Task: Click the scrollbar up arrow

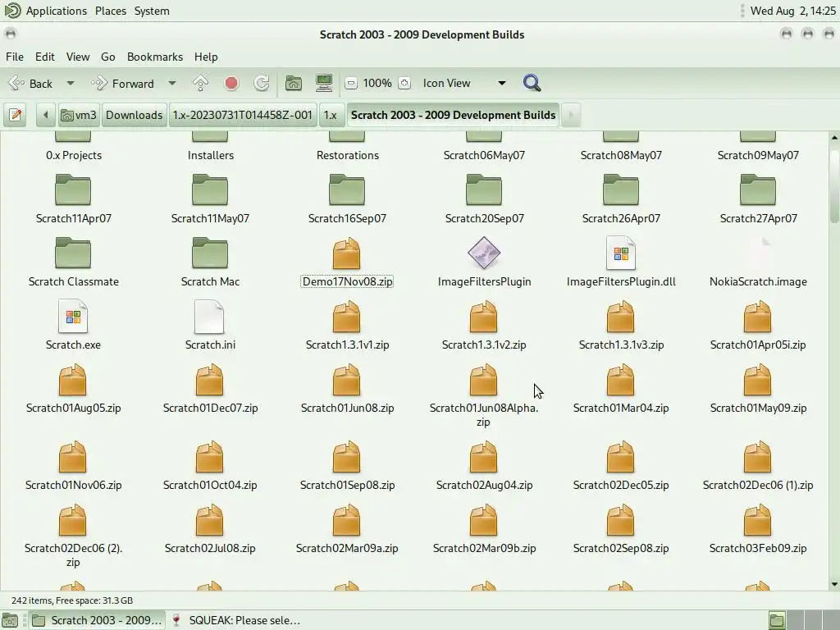Action: click(x=834, y=138)
